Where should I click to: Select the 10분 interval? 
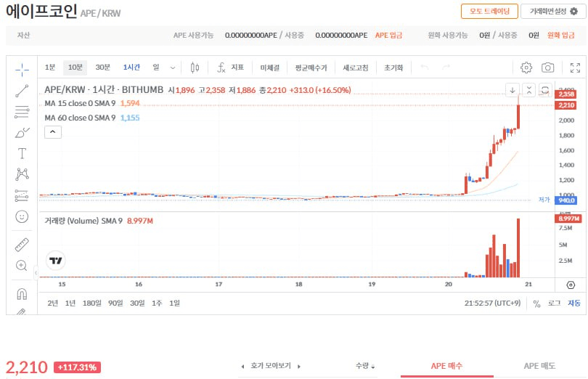[x=75, y=68]
